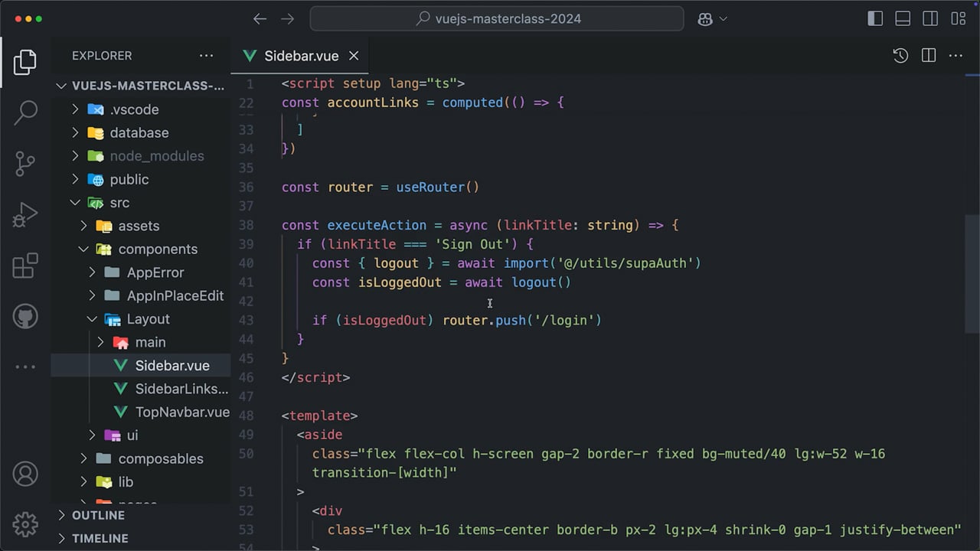The image size is (980, 551).
Task: Click the editor vertical scrollbar thumb
Action: (x=972, y=275)
